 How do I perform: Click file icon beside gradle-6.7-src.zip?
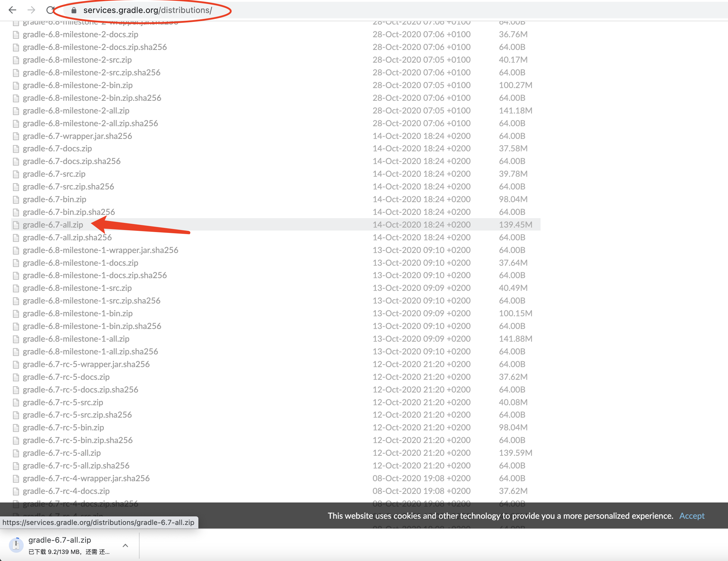point(16,174)
